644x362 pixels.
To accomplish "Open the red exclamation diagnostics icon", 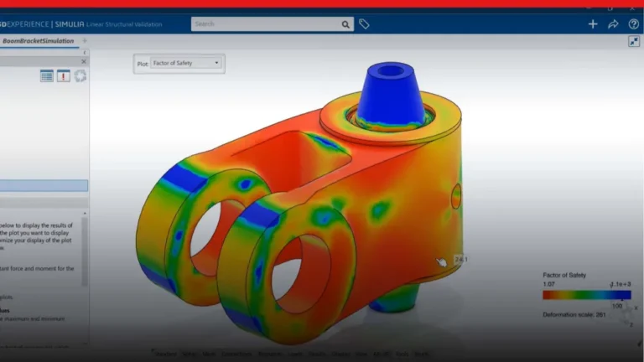I will point(63,76).
